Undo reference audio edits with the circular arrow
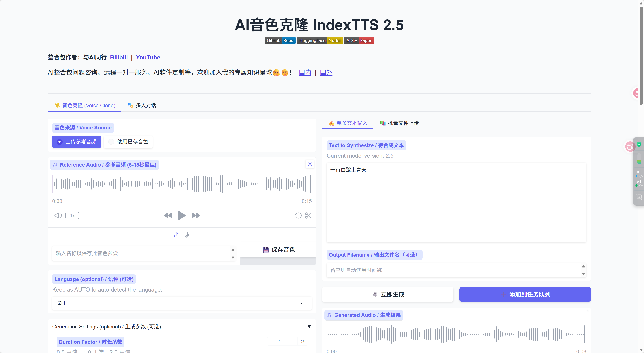This screenshot has width=644, height=353. coord(298,216)
